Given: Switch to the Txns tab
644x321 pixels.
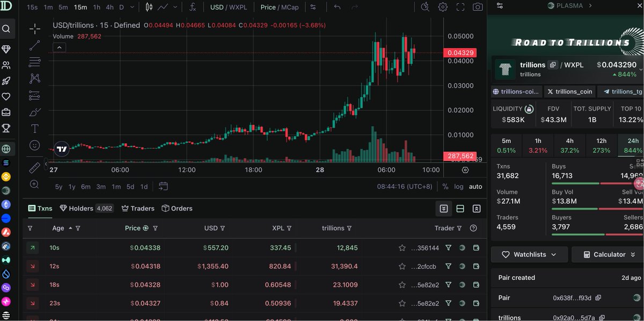Looking at the screenshot, I should pos(41,208).
